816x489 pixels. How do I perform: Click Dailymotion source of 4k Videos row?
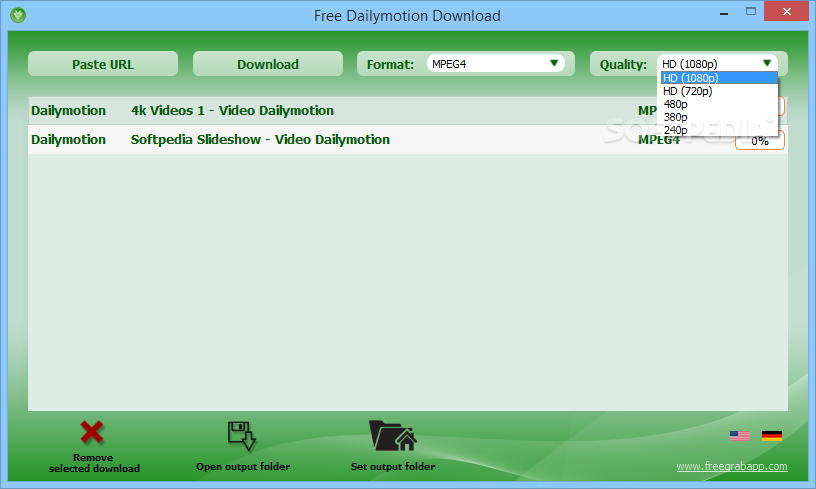[x=68, y=110]
